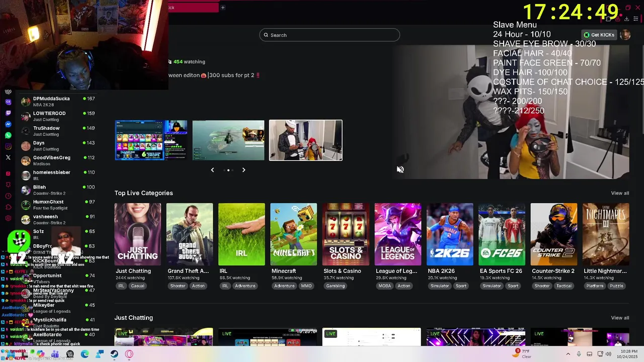Go to previous featured stream carousel arrow

click(212, 170)
